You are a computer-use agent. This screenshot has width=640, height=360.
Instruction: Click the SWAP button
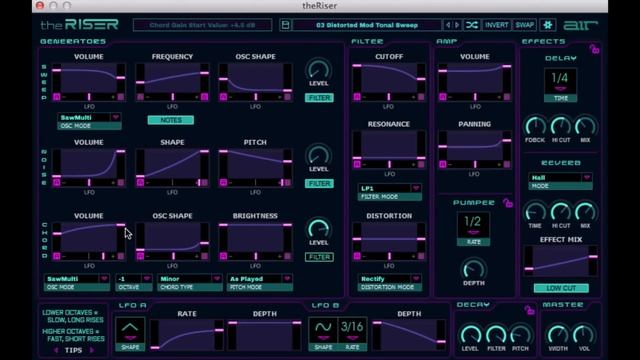pos(524,25)
